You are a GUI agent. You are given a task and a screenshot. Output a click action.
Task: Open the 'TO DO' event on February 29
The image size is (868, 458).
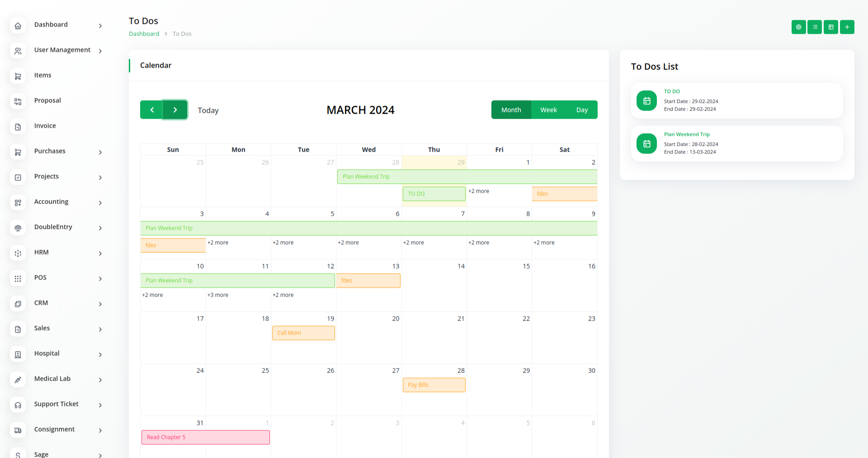[x=434, y=194]
